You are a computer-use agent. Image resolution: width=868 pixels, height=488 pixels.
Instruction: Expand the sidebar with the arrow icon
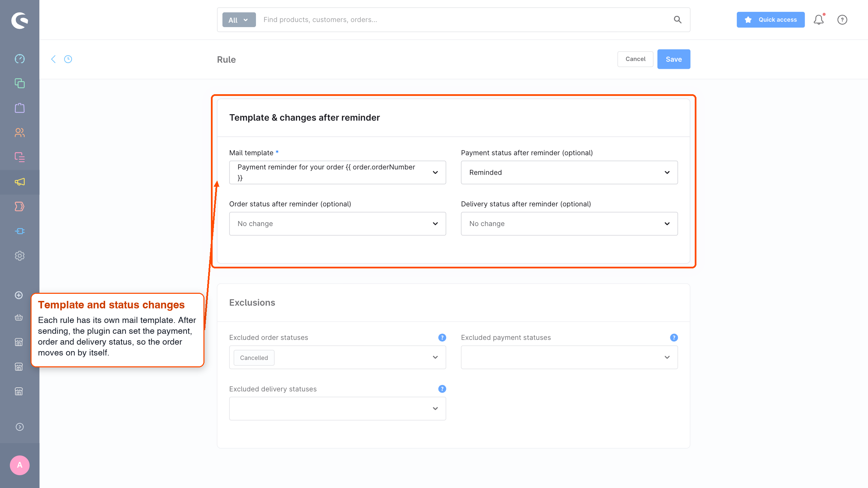tap(20, 427)
